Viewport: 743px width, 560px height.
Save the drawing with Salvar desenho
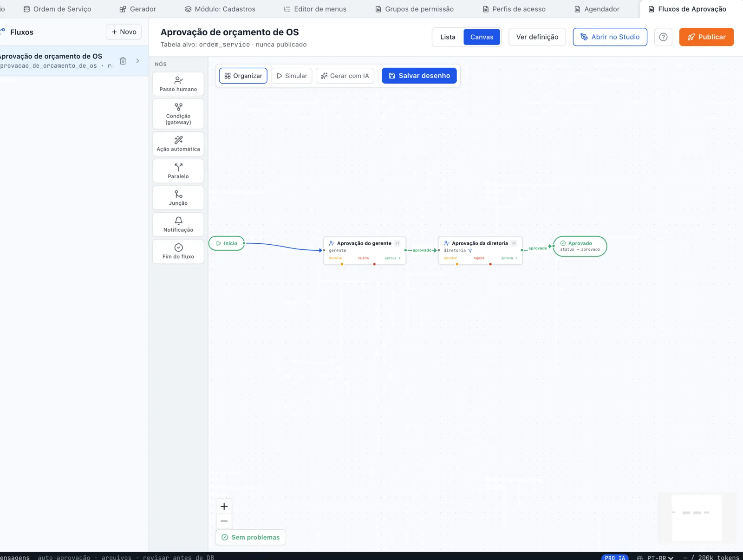419,76
